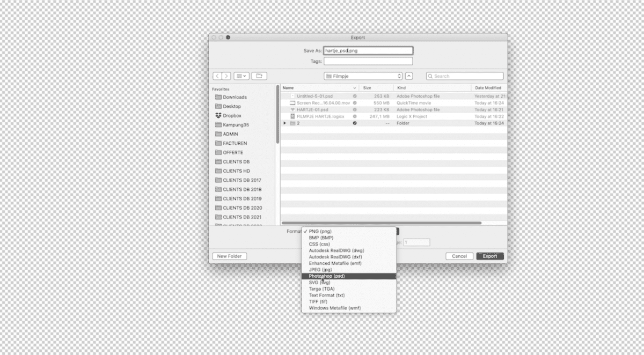This screenshot has height=355, width=644.
Task: Expand the folder named 2
Action: point(285,123)
